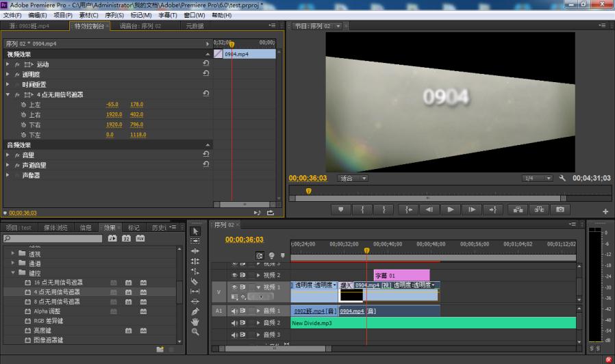Collapse the 键控 effects folder
The height and width of the screenshot is (364, 615).
13,273
